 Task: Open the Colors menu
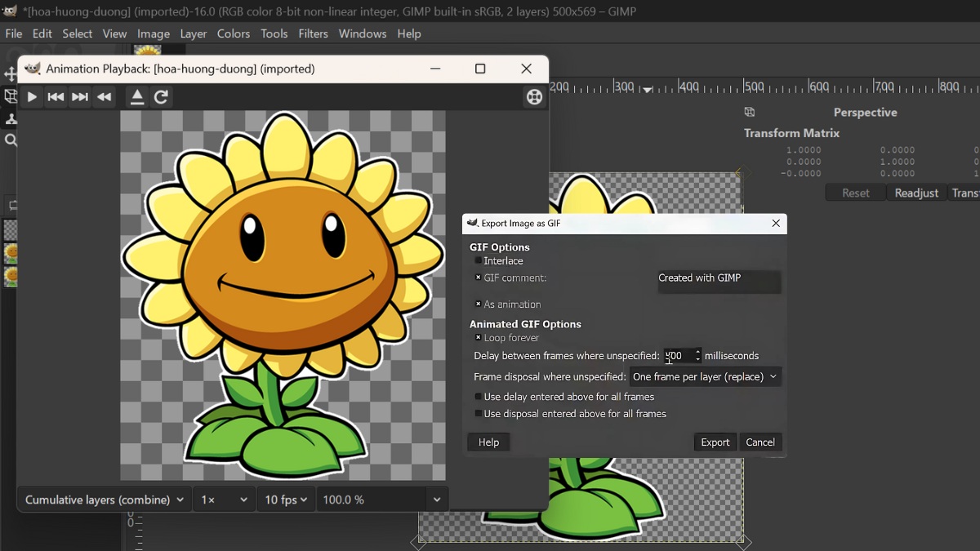[234, 34]
